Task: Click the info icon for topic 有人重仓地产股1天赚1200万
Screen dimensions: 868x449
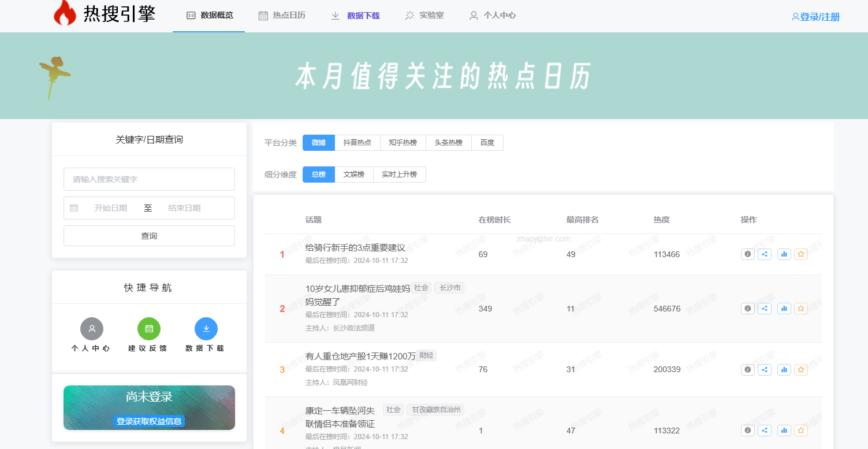Action: (747, 369)
